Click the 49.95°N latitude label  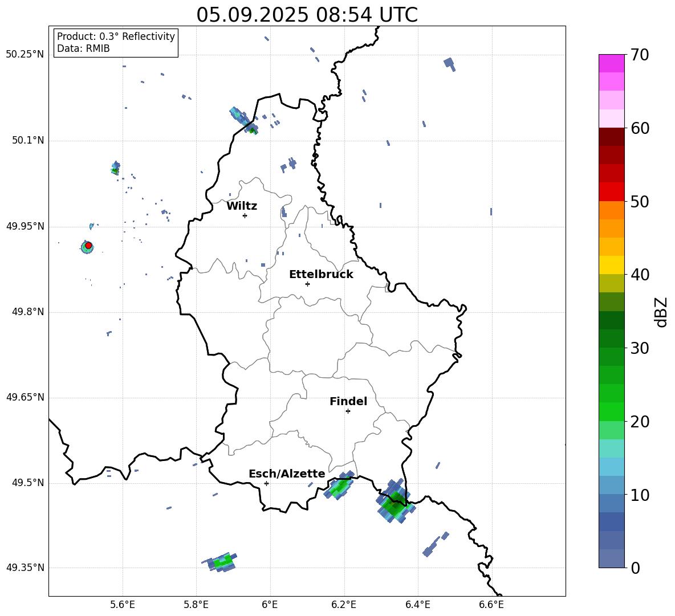point(25,226)
